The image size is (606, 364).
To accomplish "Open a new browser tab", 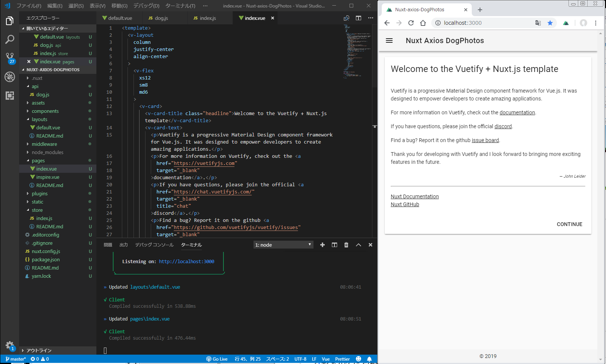I will click(x=480, y=10).
